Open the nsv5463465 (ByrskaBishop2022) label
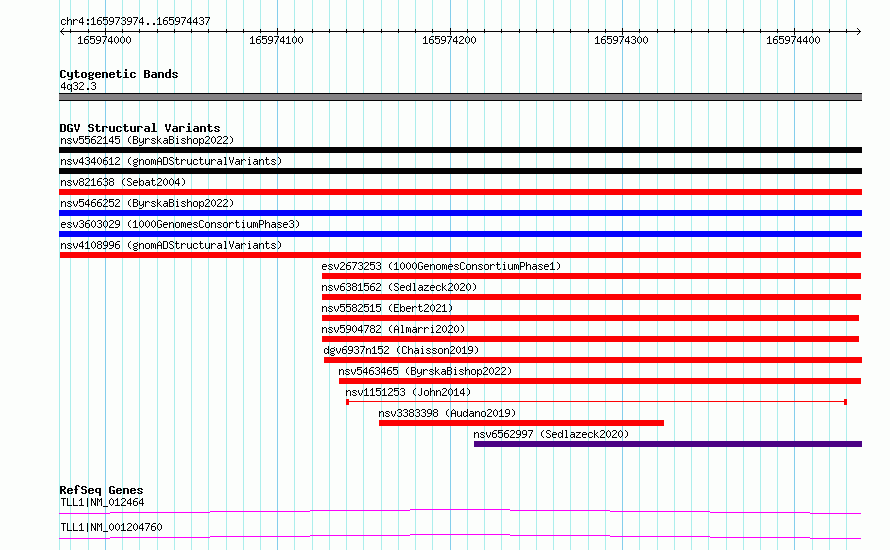Viewport: 890px width, 550px height. [425, 371]
